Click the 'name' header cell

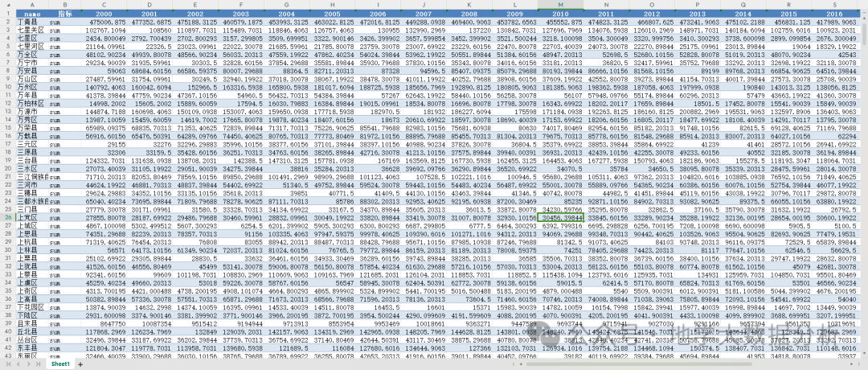32,14
